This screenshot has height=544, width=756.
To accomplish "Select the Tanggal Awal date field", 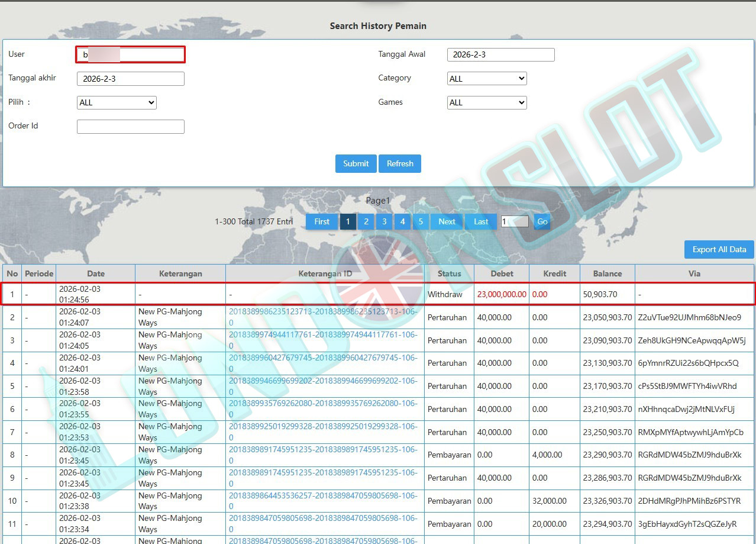I will coord(500,55).
